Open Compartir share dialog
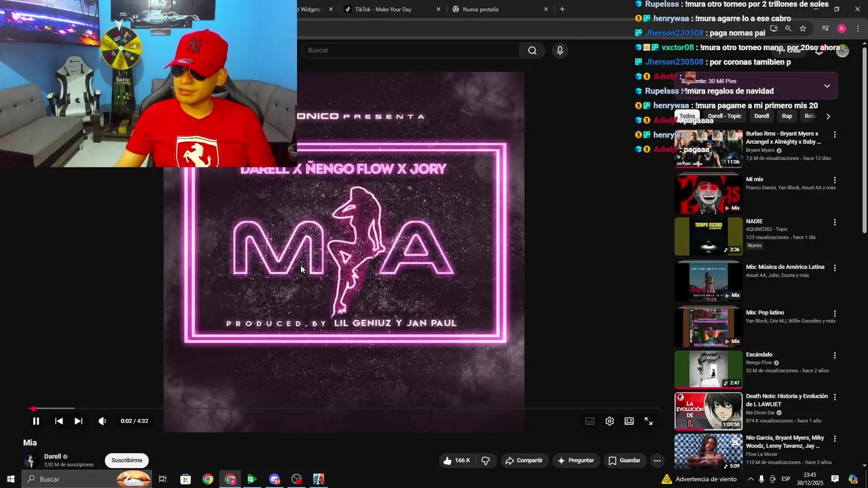The height and width of the screenshot is (488, 868). tap(524, 460)
